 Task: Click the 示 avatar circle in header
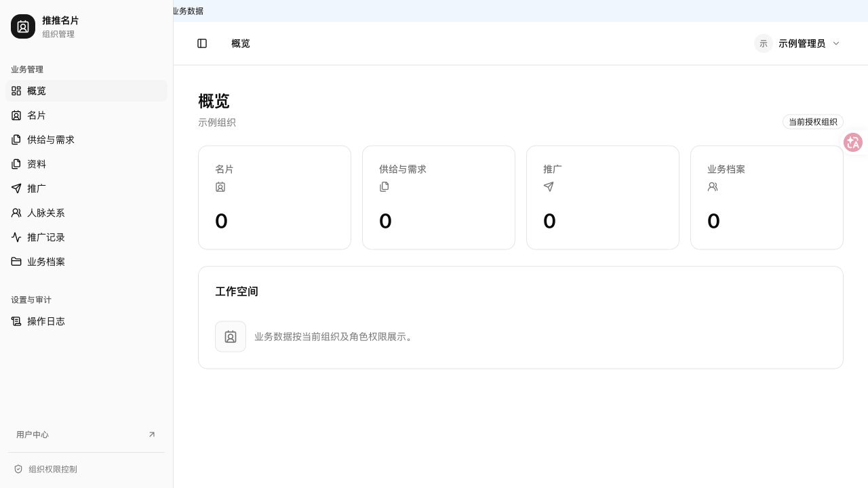[764, 43]
